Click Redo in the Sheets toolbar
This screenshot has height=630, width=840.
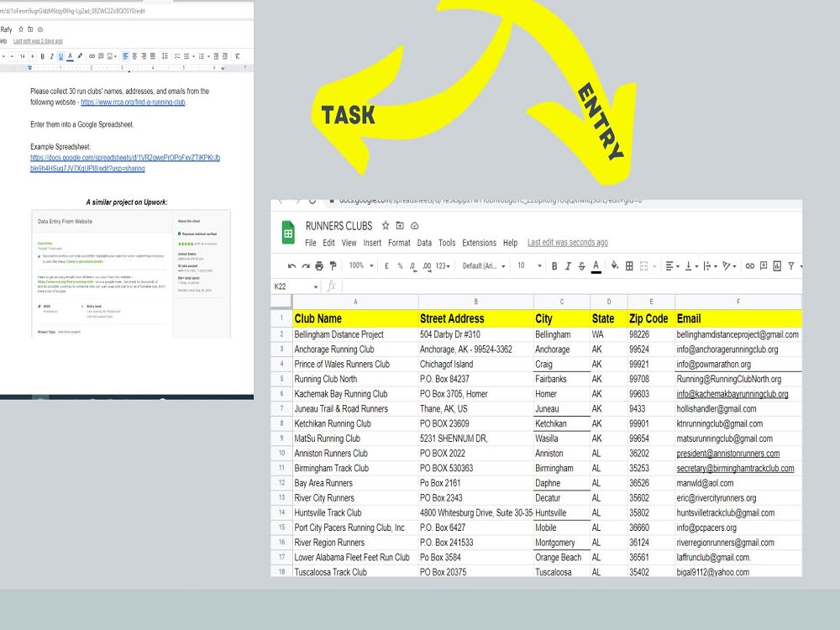(306, 265)
